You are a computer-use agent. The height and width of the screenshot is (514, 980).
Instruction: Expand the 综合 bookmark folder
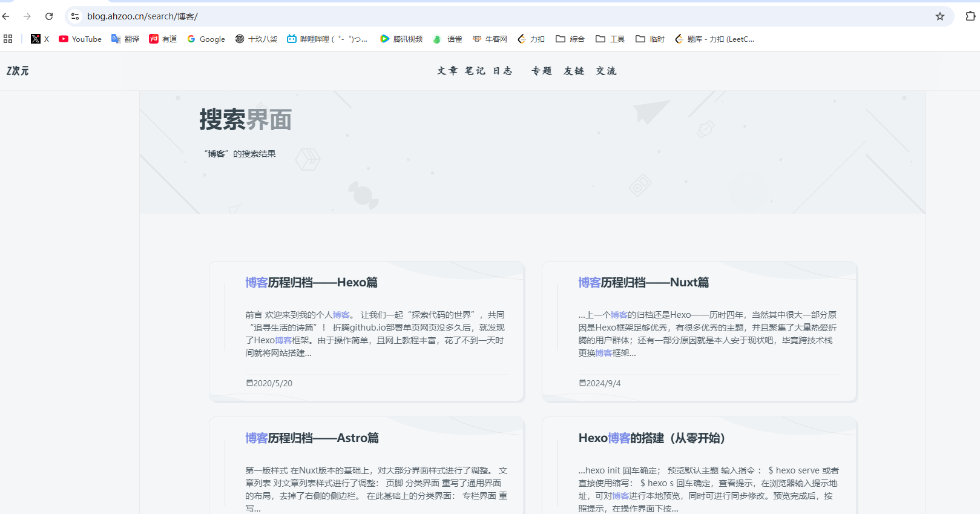coord(570,39)
